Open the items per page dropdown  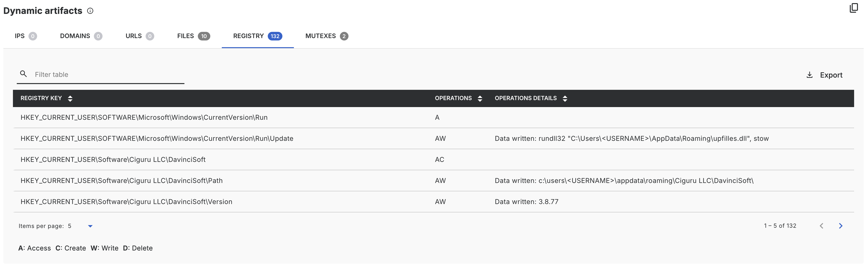click(x=90, y=226)
